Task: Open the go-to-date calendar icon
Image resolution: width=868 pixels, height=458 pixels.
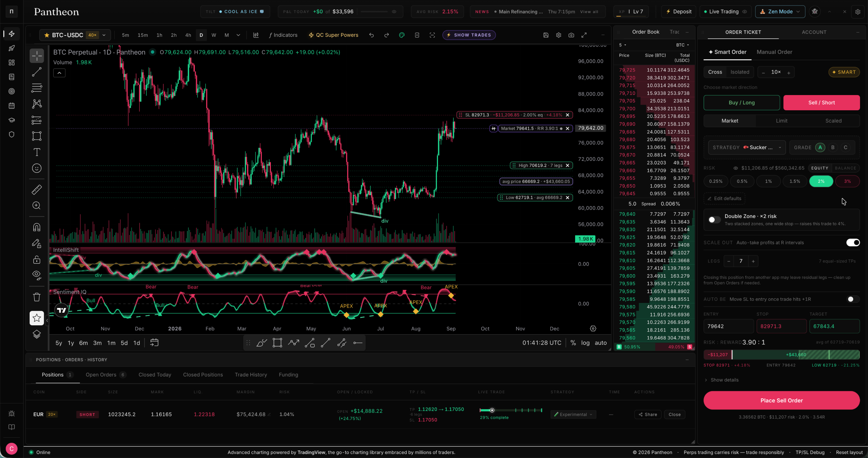Action: point(154,343)
